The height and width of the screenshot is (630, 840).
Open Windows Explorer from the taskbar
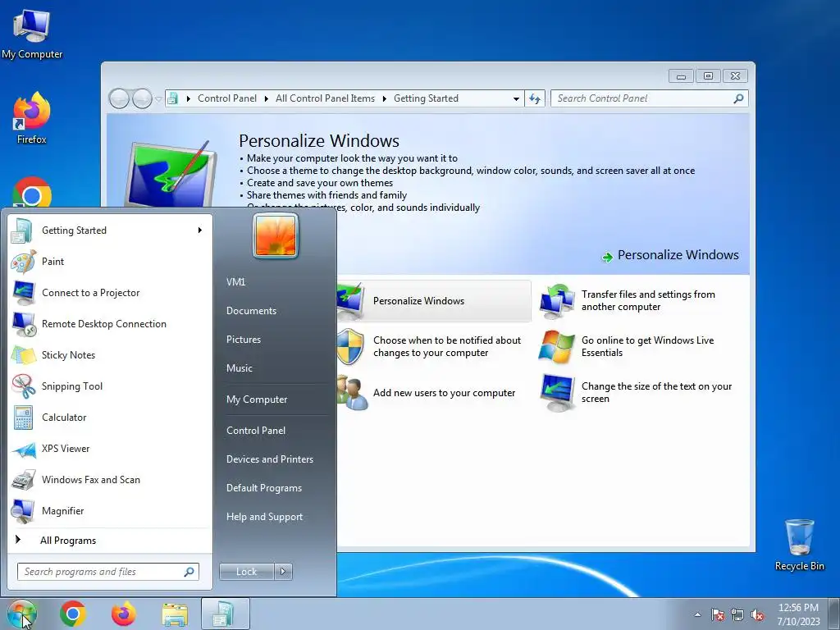(176, 614)
